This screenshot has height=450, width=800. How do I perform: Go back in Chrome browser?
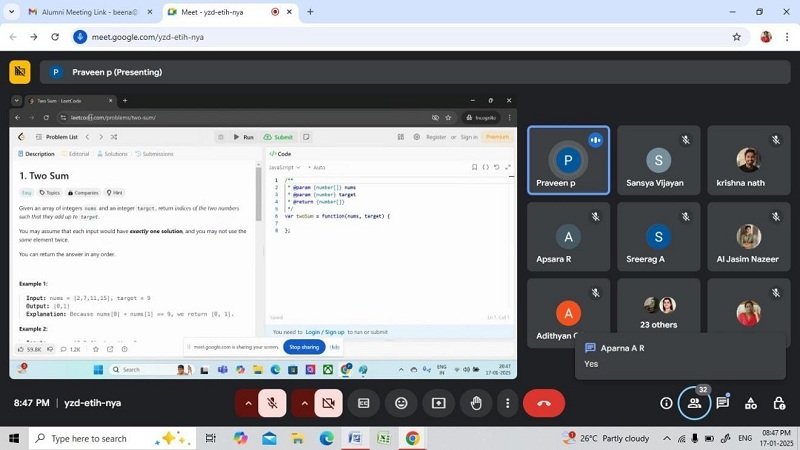tap(13, 37)
